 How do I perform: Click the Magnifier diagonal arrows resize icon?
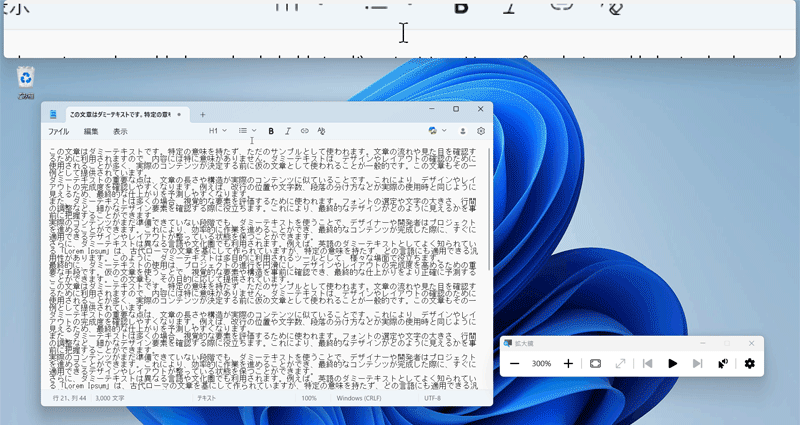coord(620,363)
